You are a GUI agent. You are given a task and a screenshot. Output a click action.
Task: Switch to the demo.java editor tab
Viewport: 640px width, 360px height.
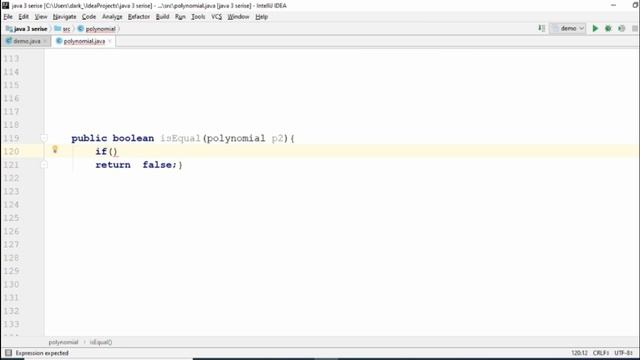coord(26,41)
